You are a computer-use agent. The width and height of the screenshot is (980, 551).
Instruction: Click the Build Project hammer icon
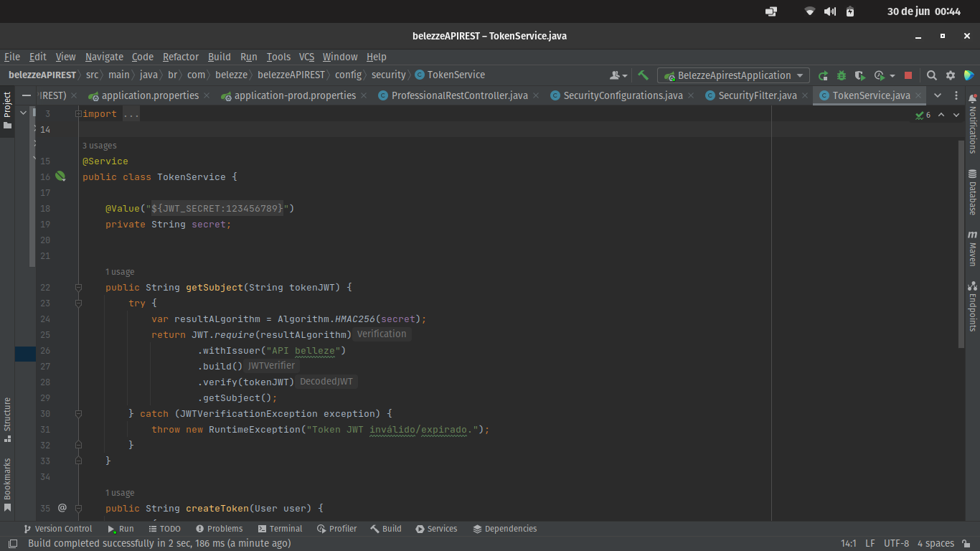tap(644, 75)
